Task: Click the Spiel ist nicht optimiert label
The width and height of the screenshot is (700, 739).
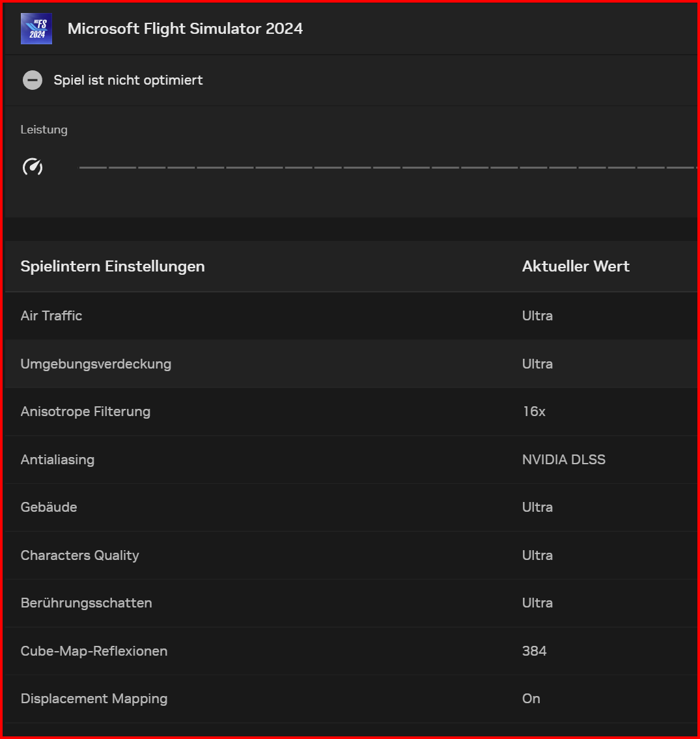Action: 128,80
